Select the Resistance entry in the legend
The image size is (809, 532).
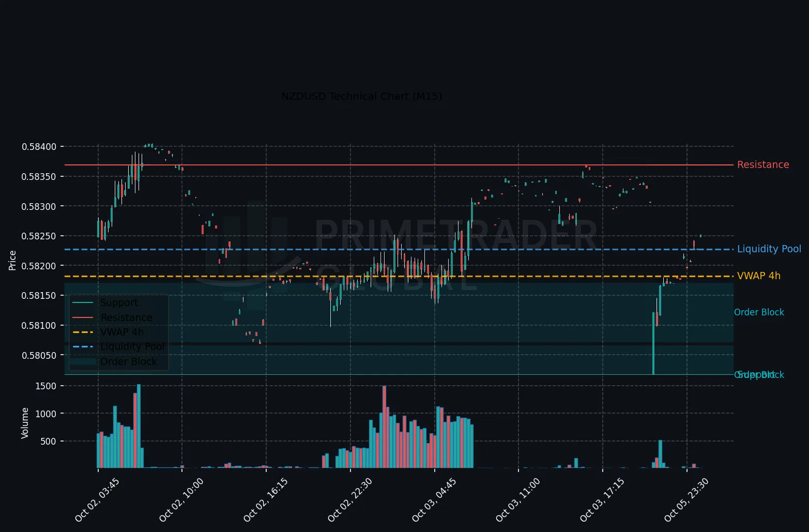[127, 317]
